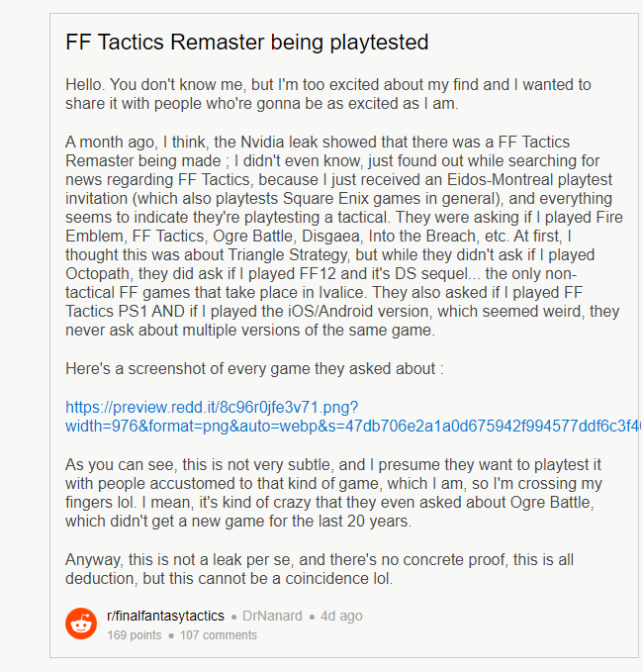Click the 'As you can see' paragraph
643x672 pixels.
(333, 493)
